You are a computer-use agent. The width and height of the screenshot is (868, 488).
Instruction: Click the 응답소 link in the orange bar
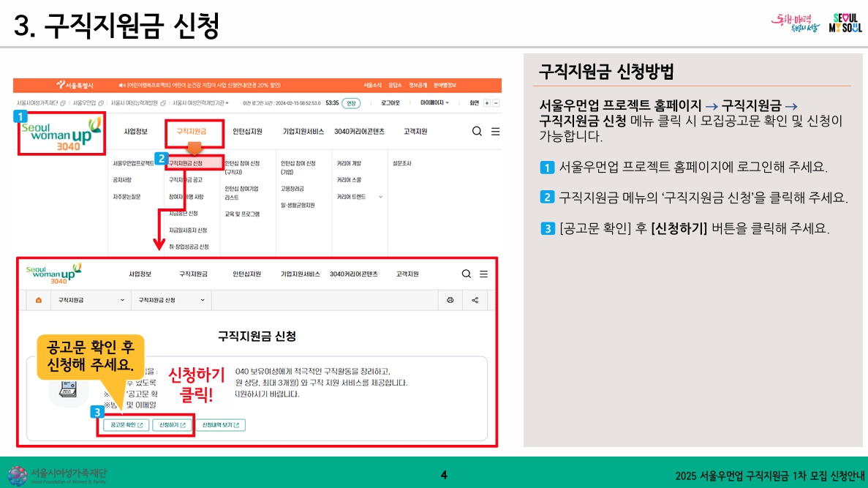[395, 86]
